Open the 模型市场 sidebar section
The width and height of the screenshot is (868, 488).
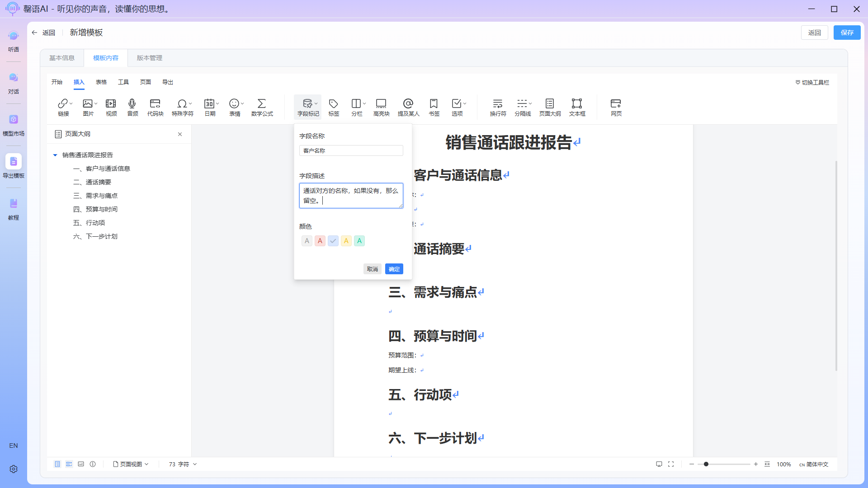[x=14, y=125]
